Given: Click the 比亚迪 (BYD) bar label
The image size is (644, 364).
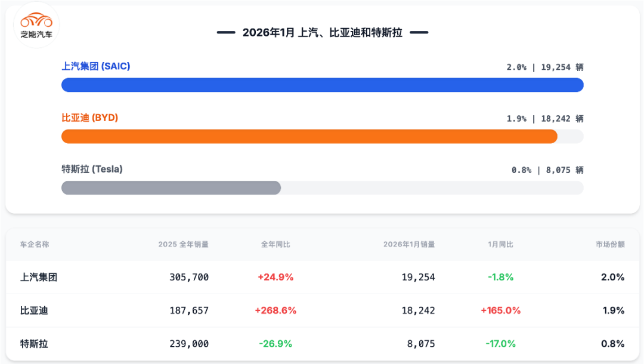Looking at the screenshot, I should coord(90,118).
